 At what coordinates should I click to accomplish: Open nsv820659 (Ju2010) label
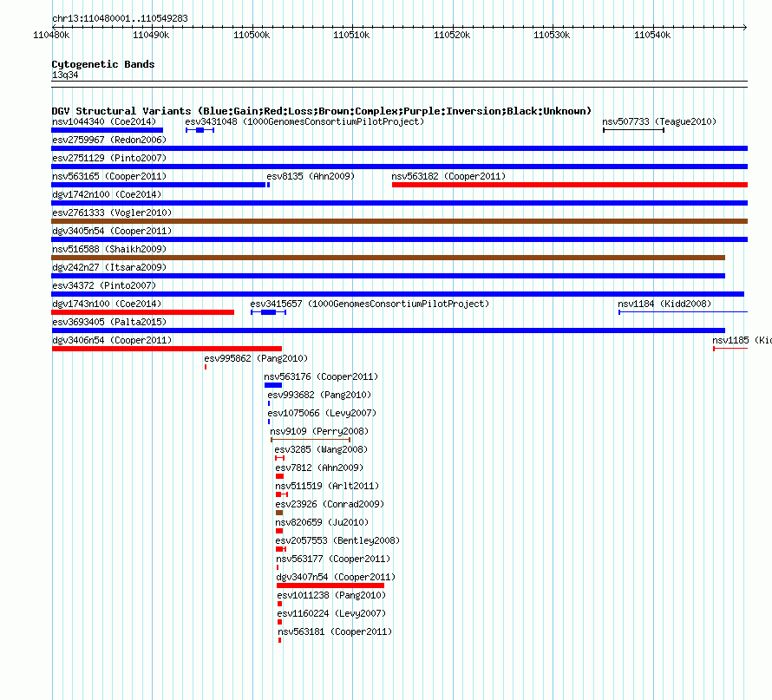322,522
